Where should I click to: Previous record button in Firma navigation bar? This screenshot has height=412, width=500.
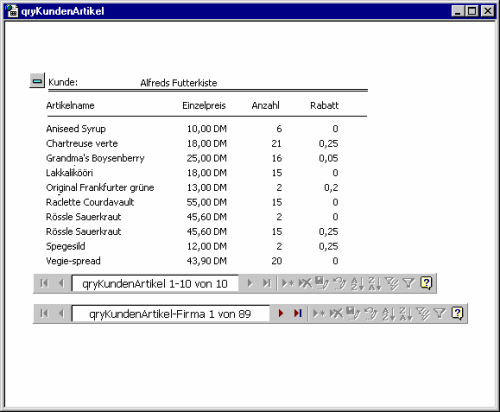click(x=61, y=313)
